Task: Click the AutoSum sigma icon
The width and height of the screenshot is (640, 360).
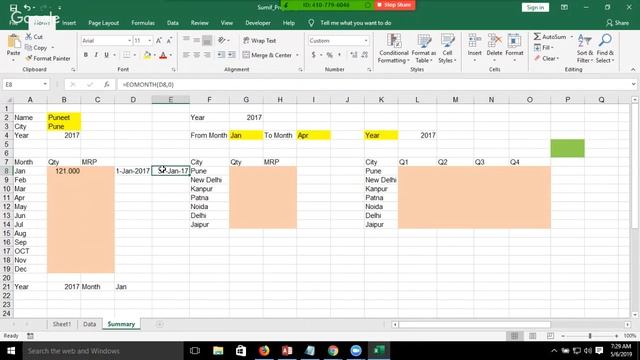Action: coord(537,37)
